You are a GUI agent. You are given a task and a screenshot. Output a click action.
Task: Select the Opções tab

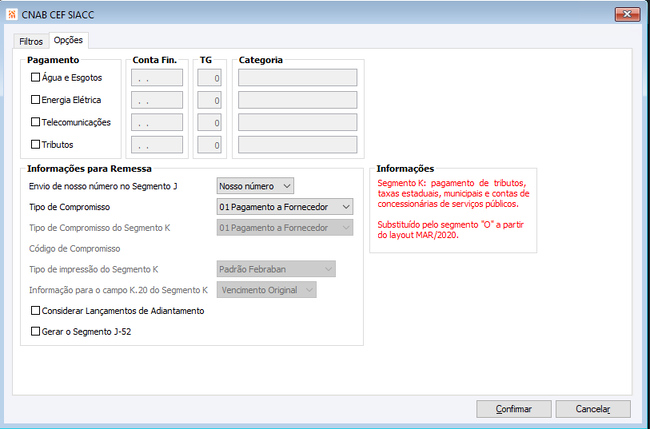(x=68, y=40)
